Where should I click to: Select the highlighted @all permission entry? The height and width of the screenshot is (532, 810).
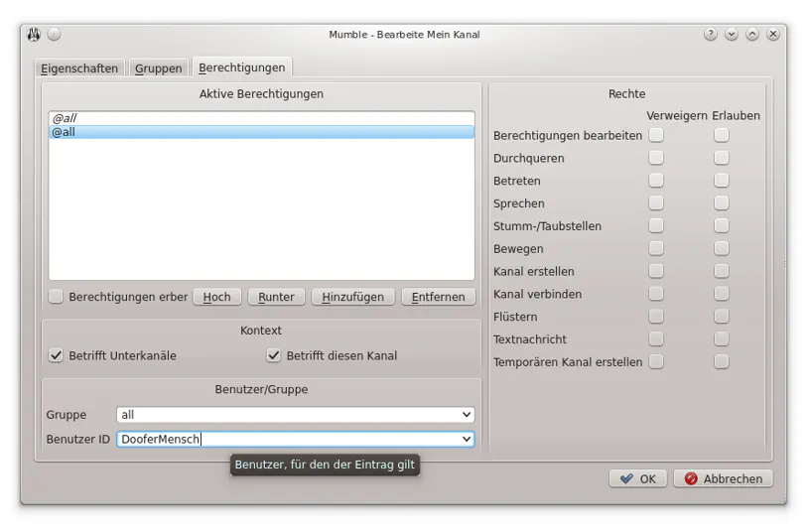261,132
